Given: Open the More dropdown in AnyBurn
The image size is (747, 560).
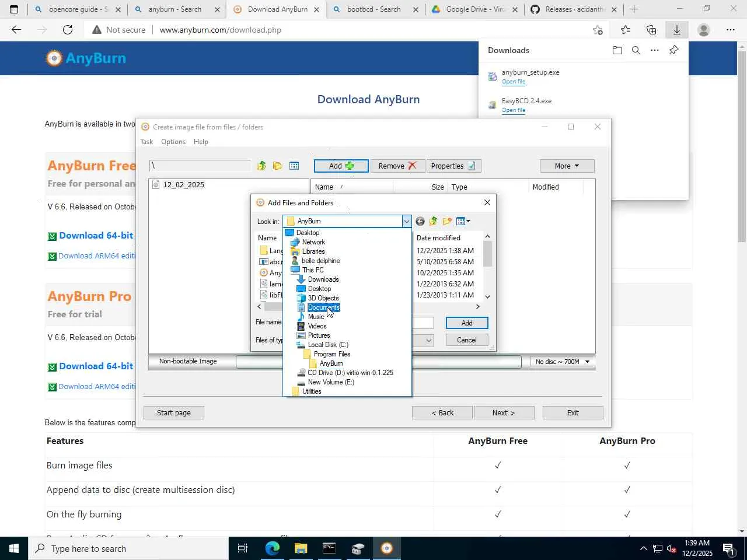Looking at the screenshot, I should [x=567, y=166].
